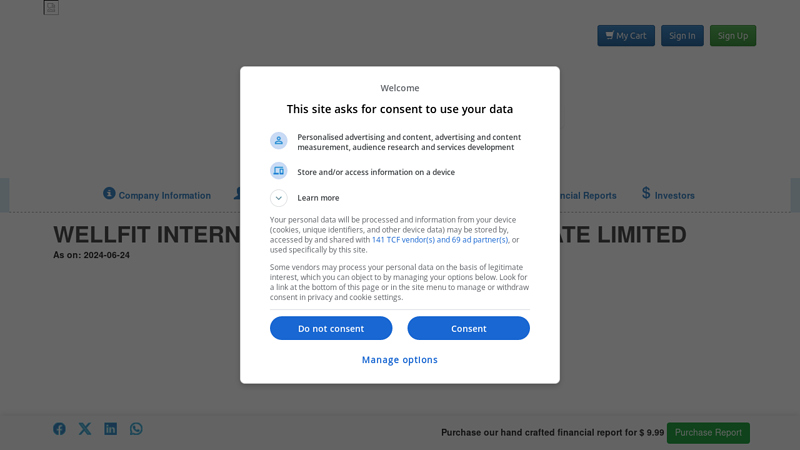The height and width of the screenshot is (450, 800).
Task: Open the Financial Reports menu item
Action: click(x=585, y=196)
